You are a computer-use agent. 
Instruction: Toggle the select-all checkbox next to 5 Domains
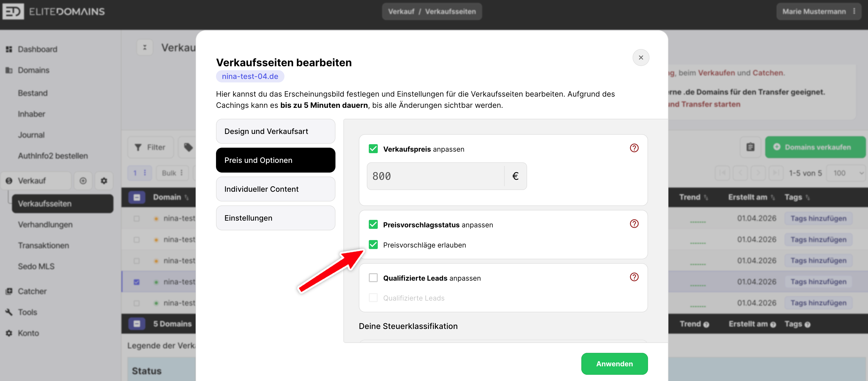137,324
